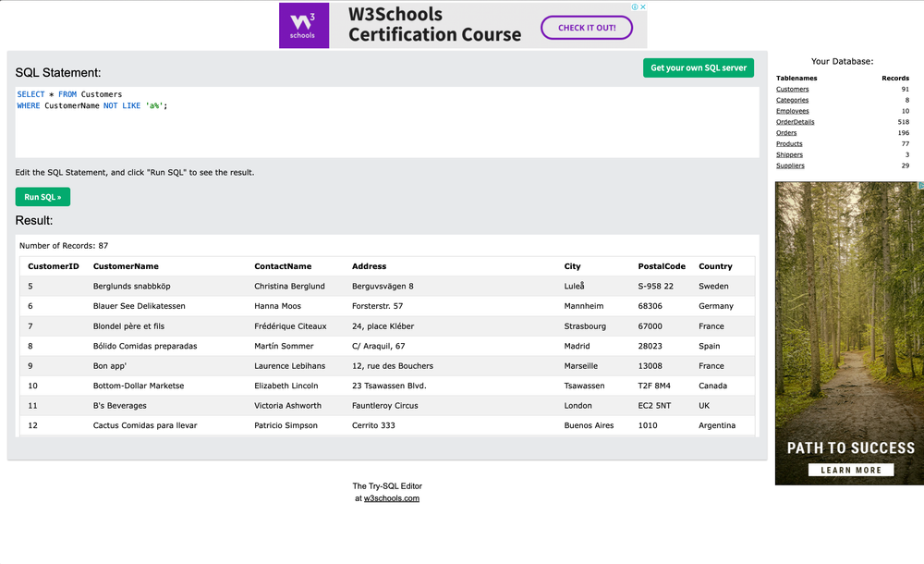Open the ad info icon on top banner
The height and width of the screenshot is (564, 924).
coord(636,7)
